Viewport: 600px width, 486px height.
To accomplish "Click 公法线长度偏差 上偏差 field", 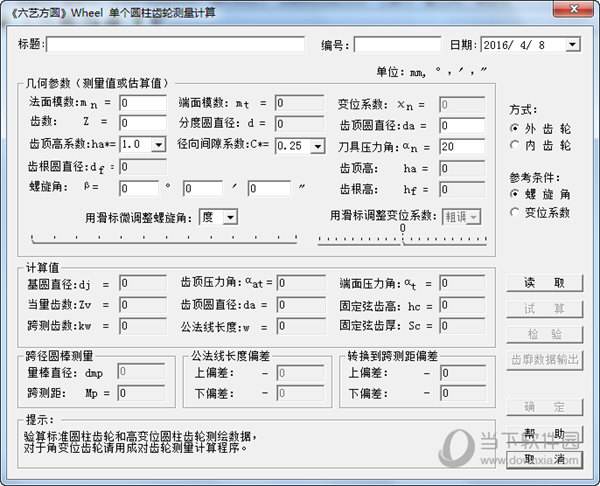I will tap(301, 373).
